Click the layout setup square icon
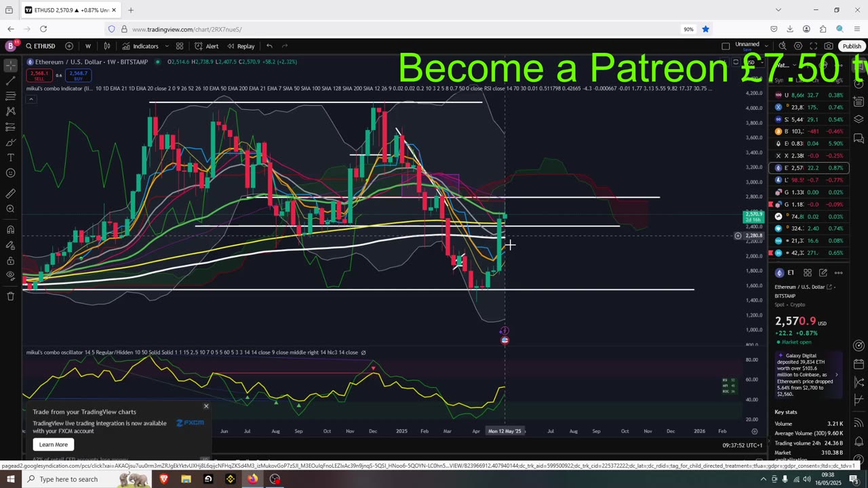This screenshot has height=488, width=868. click(726, 46)
